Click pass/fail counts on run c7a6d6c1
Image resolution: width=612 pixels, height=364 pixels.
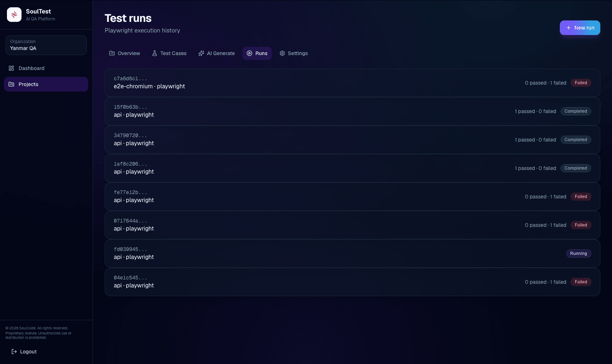pos(546,83)
